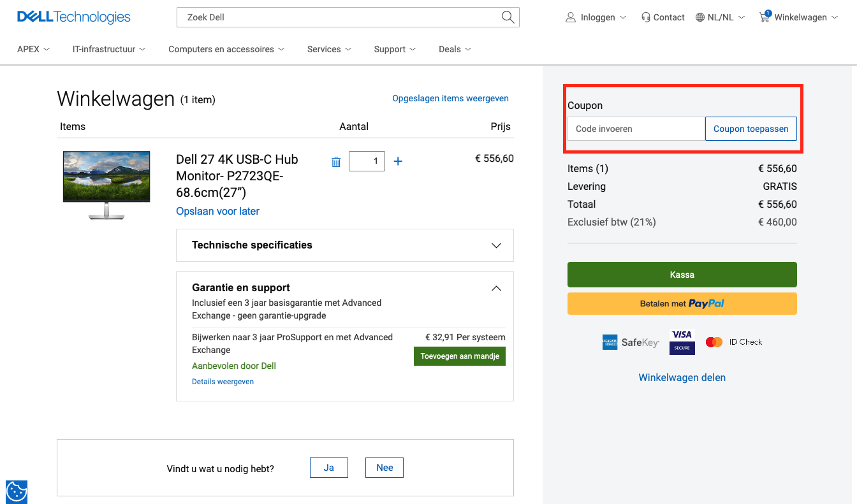Open the Deals menu
Viewport: 857px width, 504px height.
coord(455,49)
